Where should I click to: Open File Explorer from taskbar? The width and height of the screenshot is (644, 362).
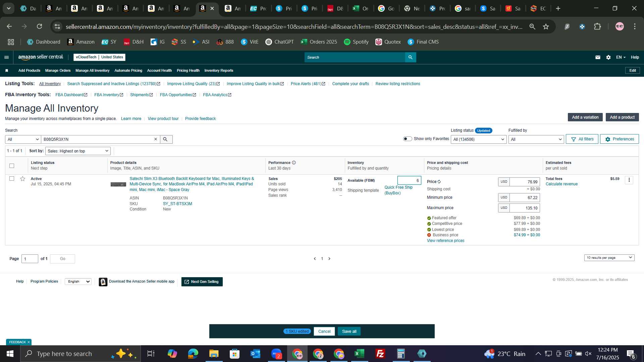(214, 354)
